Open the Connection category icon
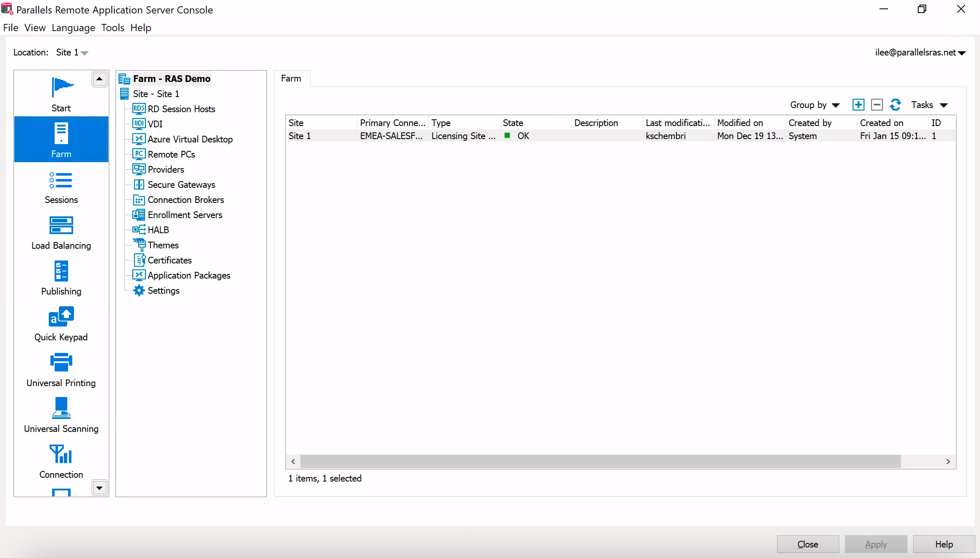 coord(61,454)
